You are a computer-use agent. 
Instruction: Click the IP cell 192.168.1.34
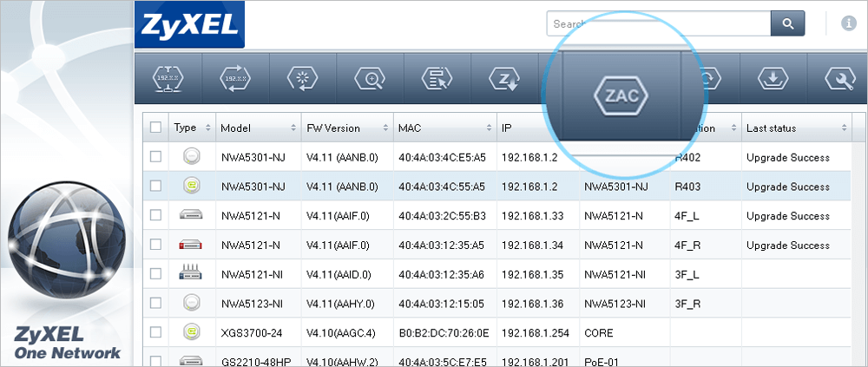532,246
